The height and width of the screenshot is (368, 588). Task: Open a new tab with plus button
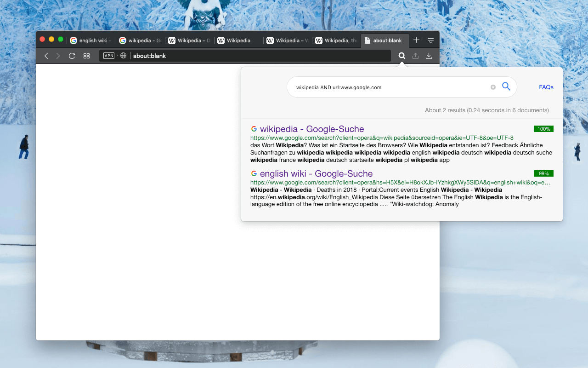point(416,40)
